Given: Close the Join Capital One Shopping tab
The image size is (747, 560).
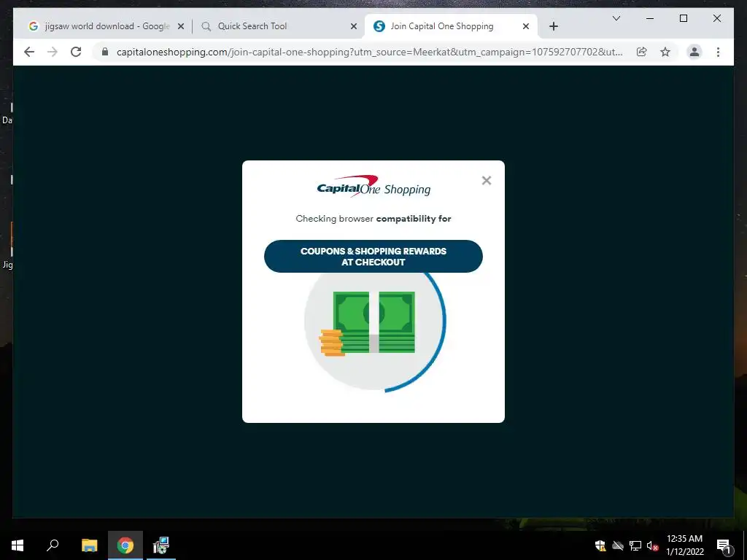Looking at the screenshot, I should [x=525, y=26].
